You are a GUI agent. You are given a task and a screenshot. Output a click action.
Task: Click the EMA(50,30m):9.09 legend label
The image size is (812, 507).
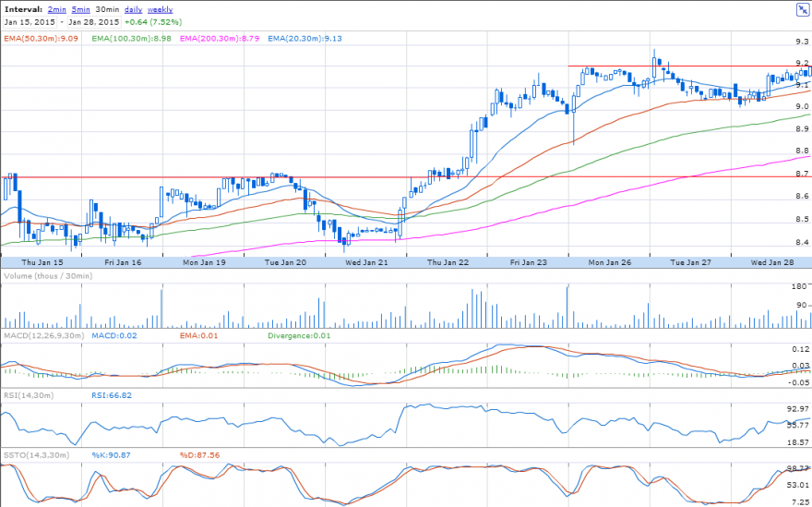(41, 39)
